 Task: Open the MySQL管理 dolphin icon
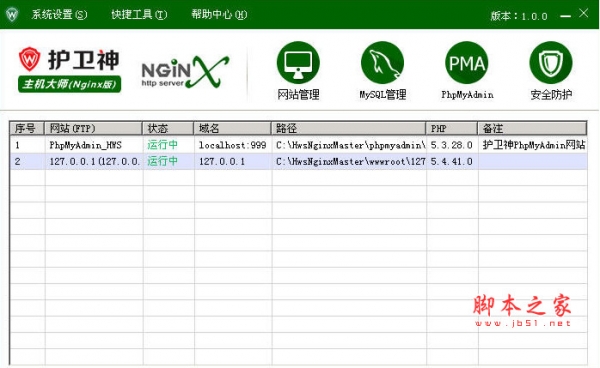[382, 63]
